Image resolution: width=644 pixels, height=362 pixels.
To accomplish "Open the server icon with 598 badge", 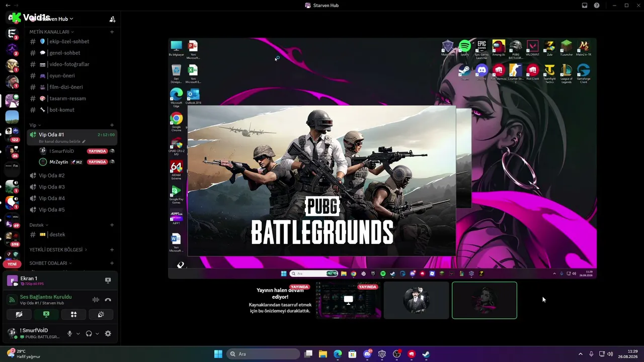I will 12,238.
